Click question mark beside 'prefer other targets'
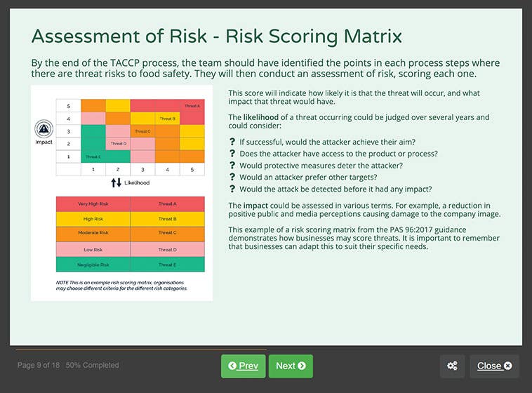This screenshot has width=532, height=393. pyautogui.click(x=232, y=178)
